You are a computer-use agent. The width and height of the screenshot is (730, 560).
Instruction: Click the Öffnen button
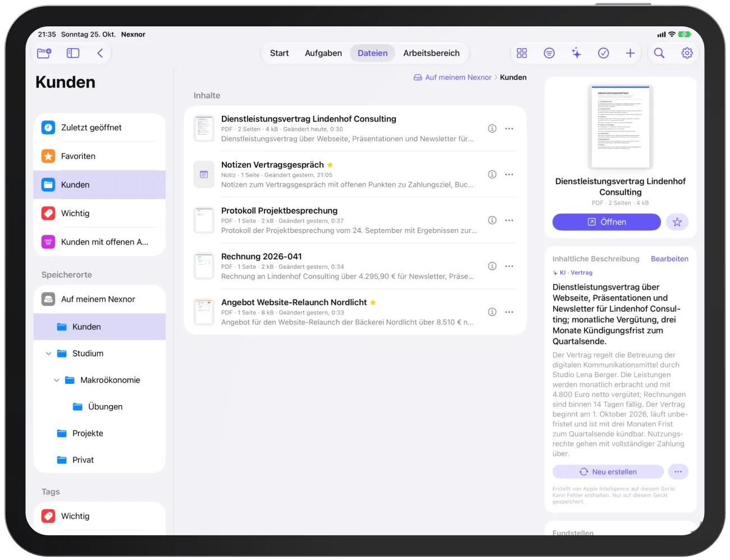(x=606, y=222)
